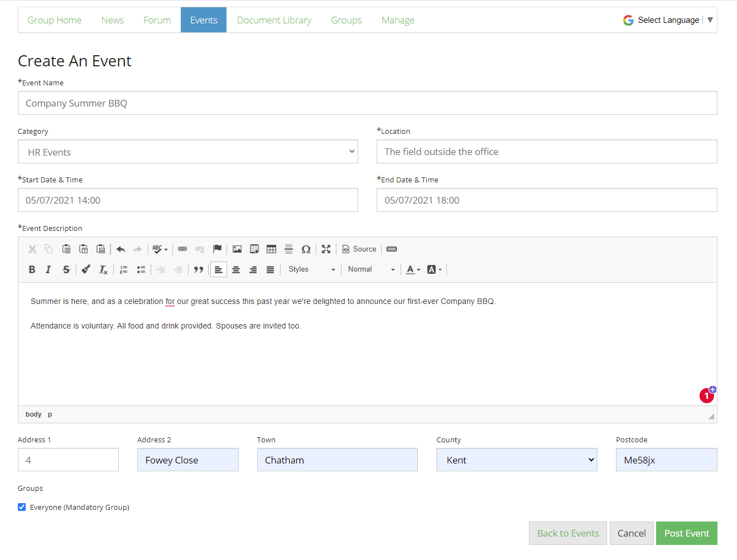Apply bold formatting in the editor

32,269
